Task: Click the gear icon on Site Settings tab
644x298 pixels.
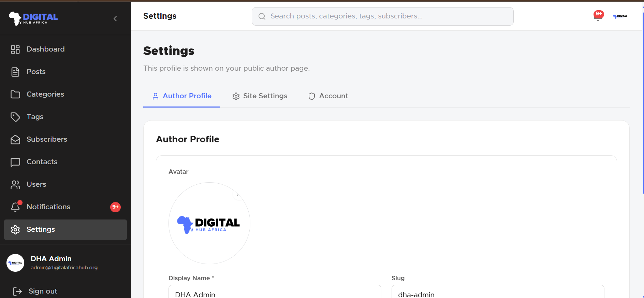Action: 236,96
